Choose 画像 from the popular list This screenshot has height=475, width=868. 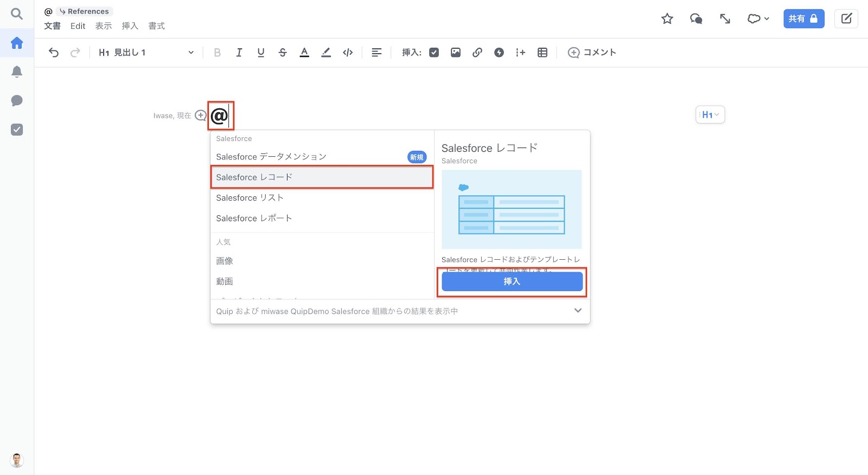(x=322, y=261)
